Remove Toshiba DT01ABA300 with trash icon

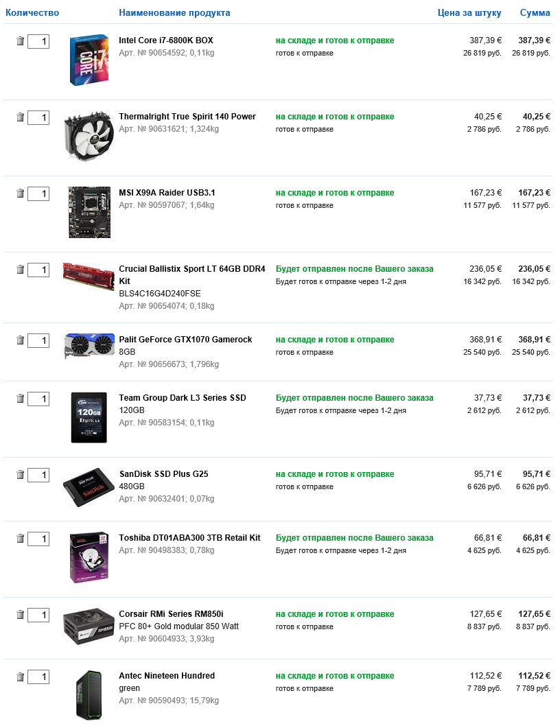pos(20,539)
